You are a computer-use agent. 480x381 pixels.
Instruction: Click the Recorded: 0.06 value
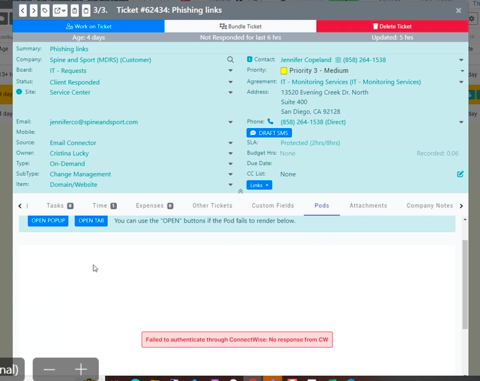coord(437,153)
